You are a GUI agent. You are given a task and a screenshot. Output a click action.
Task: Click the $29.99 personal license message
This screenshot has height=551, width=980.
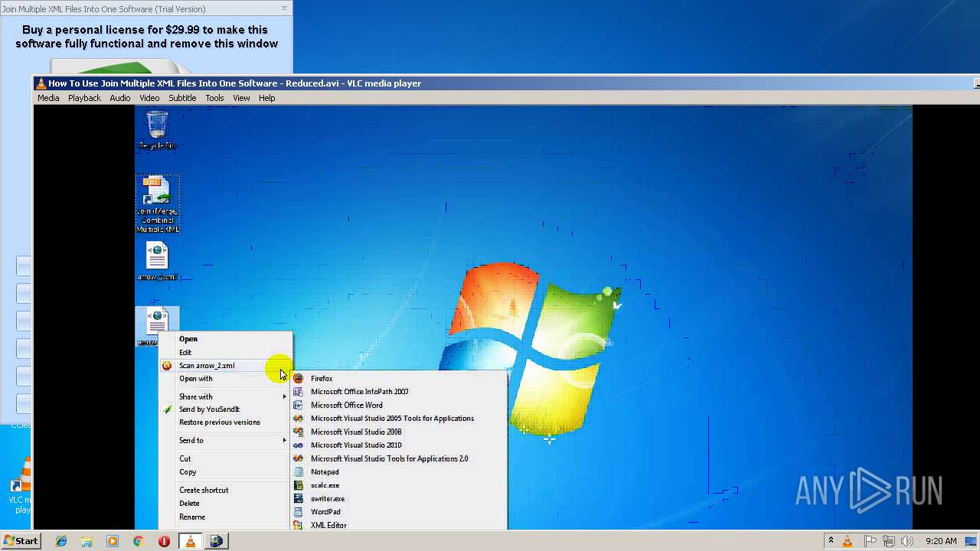pos(146,37)
